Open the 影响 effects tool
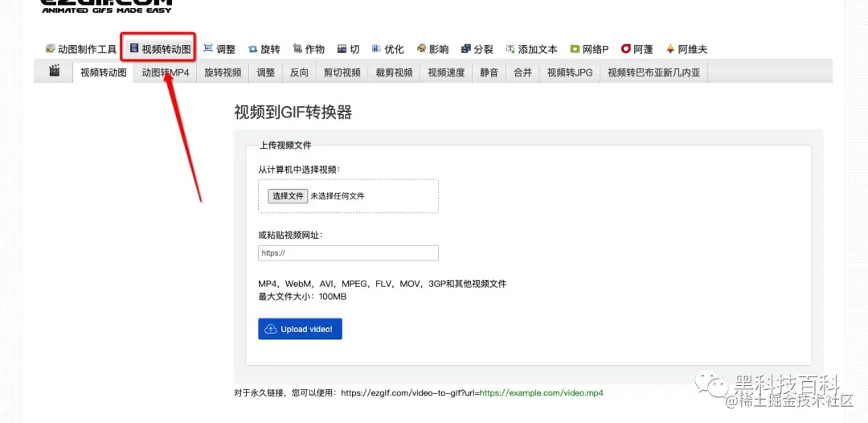The image size is (868, 423). 432,49
